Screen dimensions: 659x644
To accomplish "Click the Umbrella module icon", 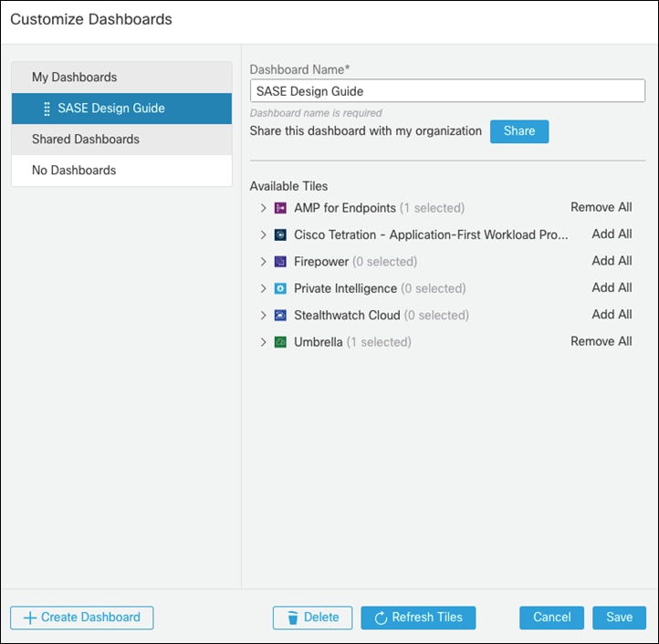I will point(280,342).
